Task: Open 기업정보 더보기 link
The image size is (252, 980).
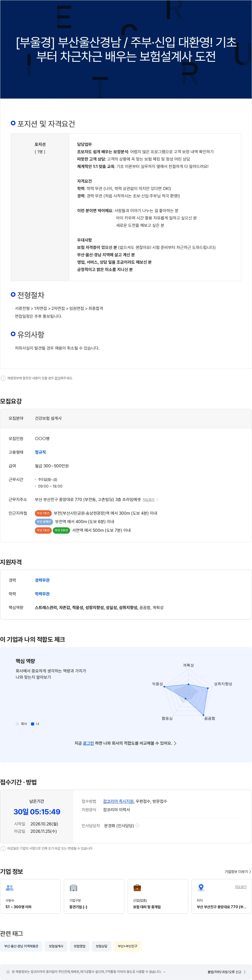Action: pyautogui.click(x=238, y=872)
